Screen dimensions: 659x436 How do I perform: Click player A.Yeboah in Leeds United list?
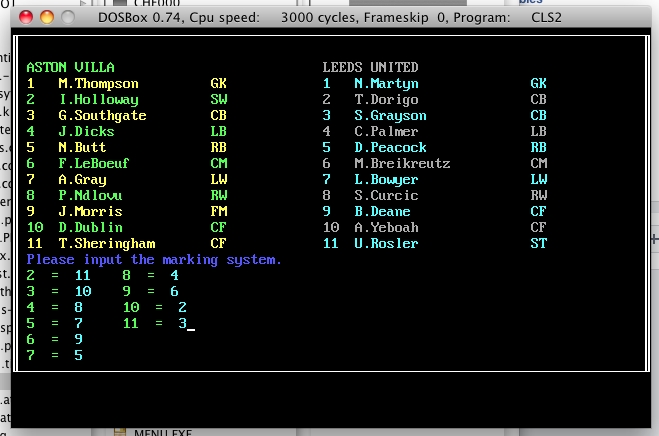pyautogui.click(x=386, y=227)
